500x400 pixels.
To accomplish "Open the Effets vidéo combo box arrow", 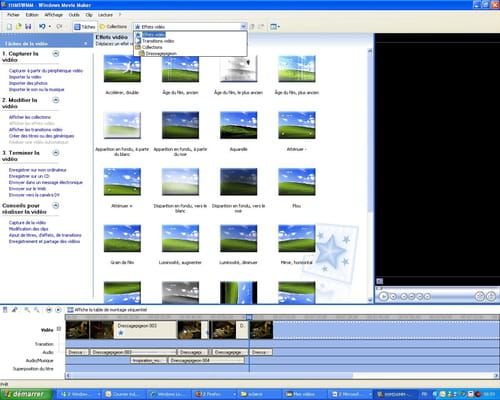I will (243, 27).
